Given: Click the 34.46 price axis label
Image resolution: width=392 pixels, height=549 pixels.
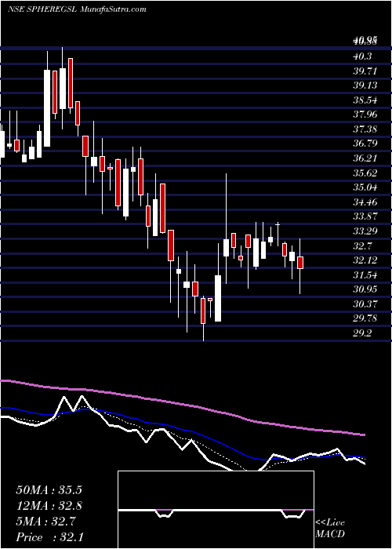Looking at the screenshot, I should (365, 202).
